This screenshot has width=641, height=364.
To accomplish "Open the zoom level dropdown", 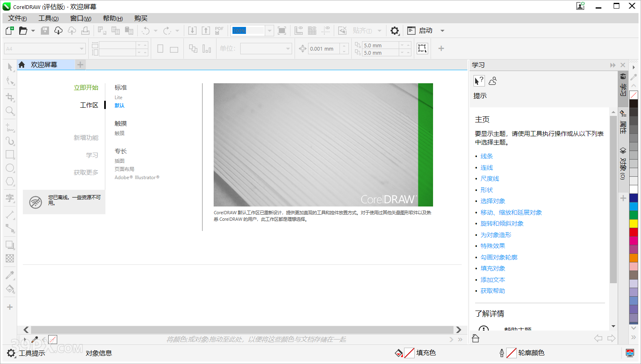I will (x=269, y=31).
